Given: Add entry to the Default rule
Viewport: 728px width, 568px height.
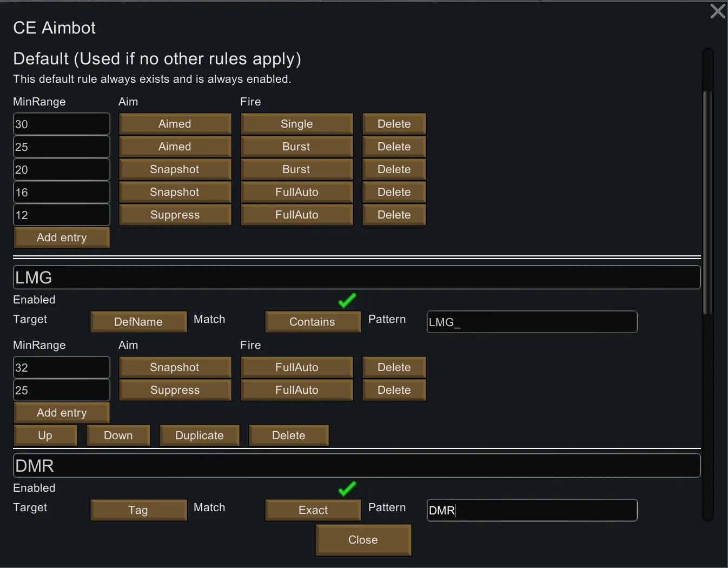Looking at the screenshot, I should point(62,237).
